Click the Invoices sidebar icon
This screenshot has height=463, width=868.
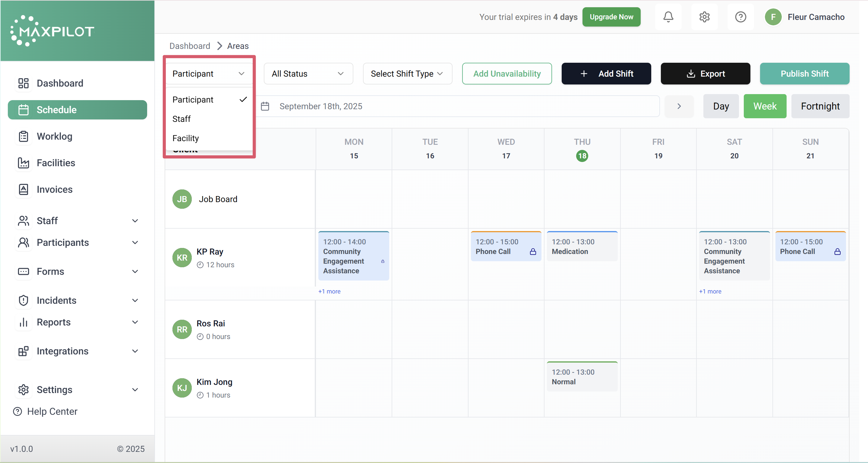pos(23,189)
